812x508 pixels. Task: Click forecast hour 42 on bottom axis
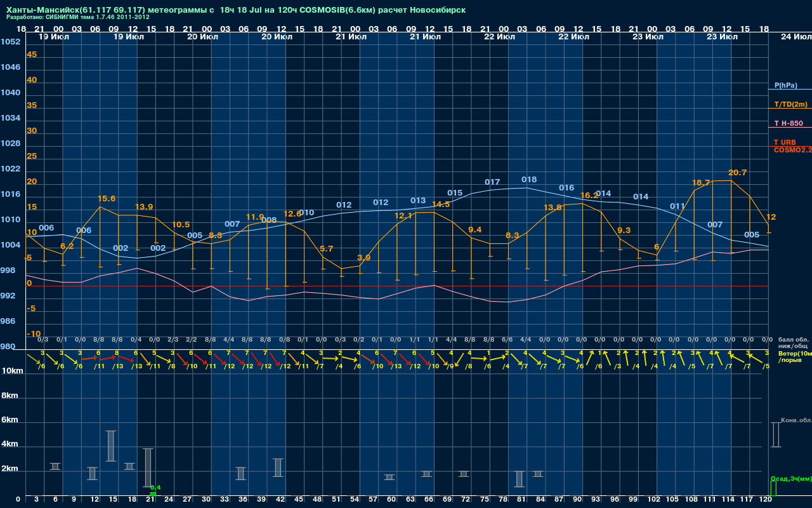coord(281,500)
